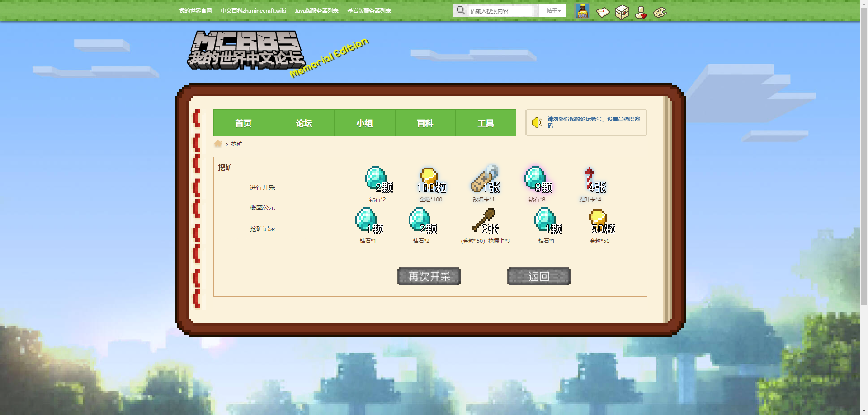
Task: Click the home breadcrumb icon
Action: click(218, 144)
